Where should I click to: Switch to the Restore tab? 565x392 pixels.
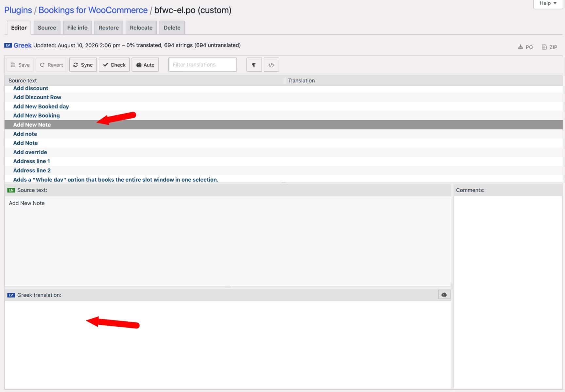(109, 28)
